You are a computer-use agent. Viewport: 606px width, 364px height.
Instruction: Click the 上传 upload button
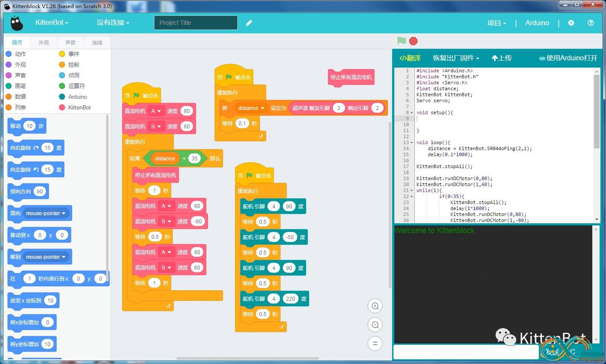(x=502, y=58)
